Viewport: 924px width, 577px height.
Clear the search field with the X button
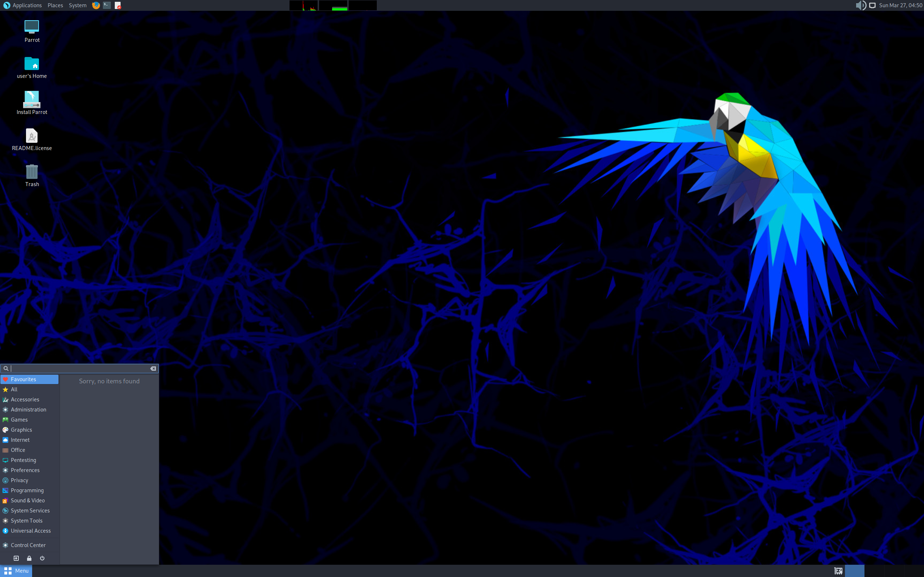153,368
